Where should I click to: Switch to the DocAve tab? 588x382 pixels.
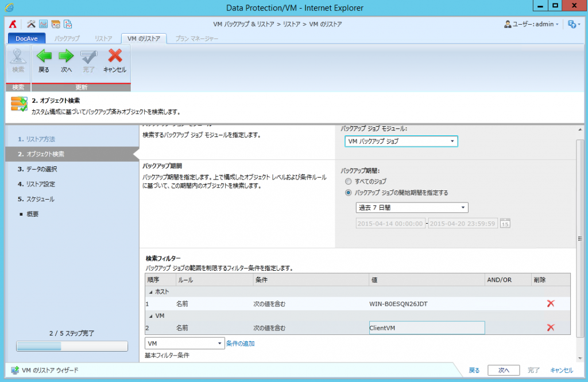point(26,38)
